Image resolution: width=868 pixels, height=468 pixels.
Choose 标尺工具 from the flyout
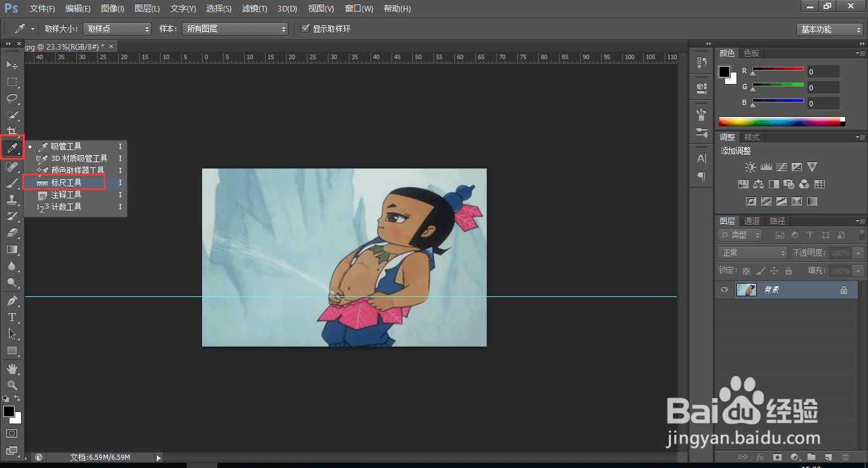pos(75,182)
